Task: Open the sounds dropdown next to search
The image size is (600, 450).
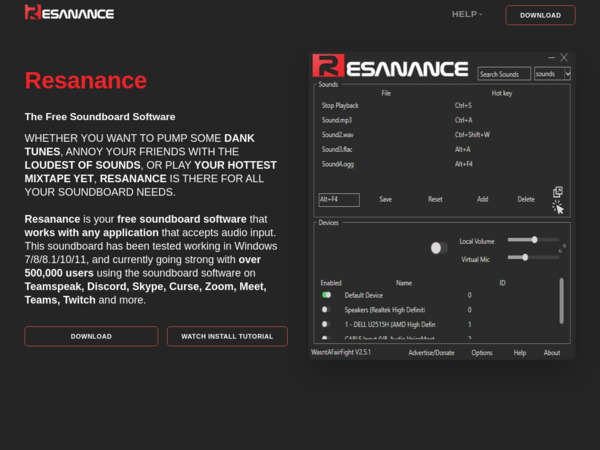Action: click(x=552, y=74)
